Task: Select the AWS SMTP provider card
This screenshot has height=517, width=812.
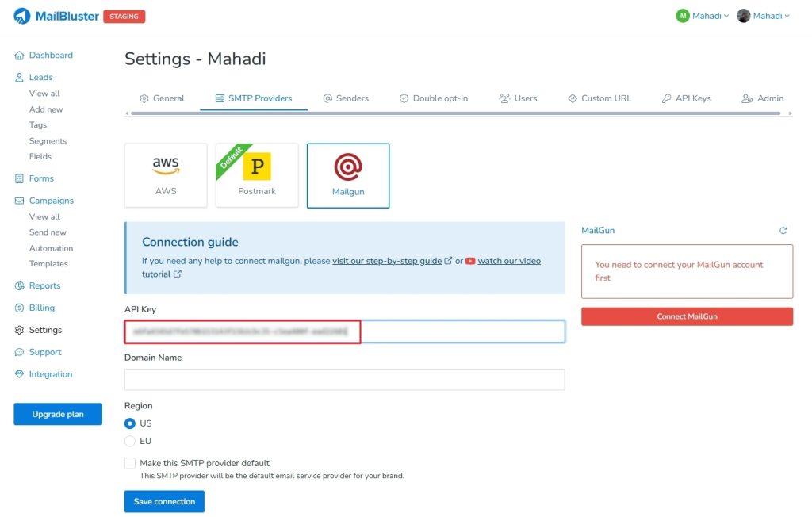Action: tap(165, 174)
